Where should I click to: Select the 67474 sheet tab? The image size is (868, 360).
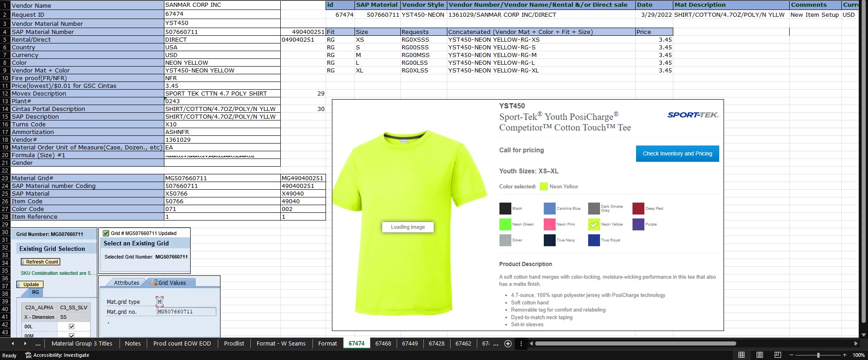356,344
